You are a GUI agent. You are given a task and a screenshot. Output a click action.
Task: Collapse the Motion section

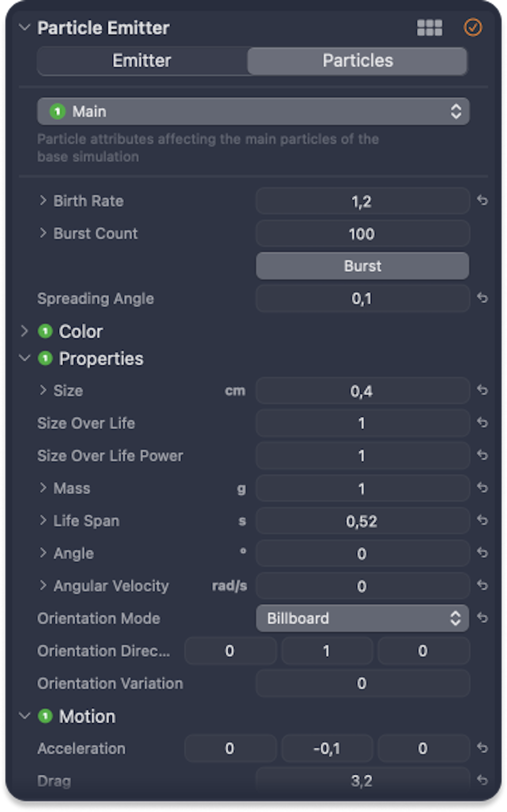(24, 716)
